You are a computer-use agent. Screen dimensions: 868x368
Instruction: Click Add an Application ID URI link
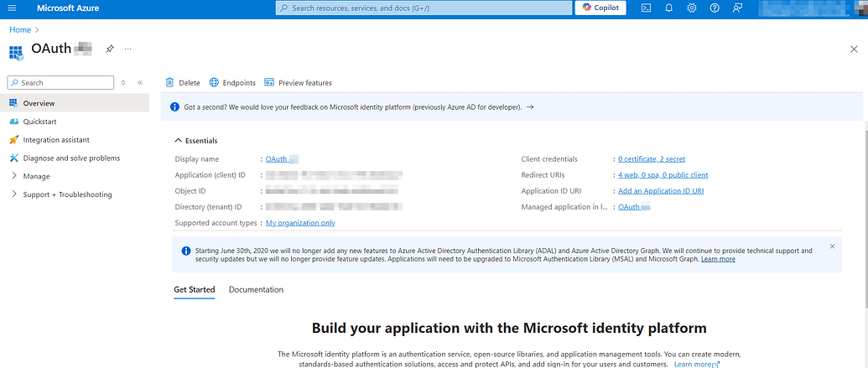click(661, 191)
